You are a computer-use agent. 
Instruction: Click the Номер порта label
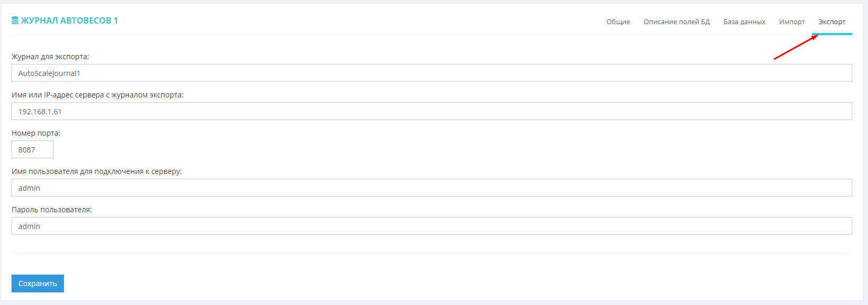coord(36,133)
